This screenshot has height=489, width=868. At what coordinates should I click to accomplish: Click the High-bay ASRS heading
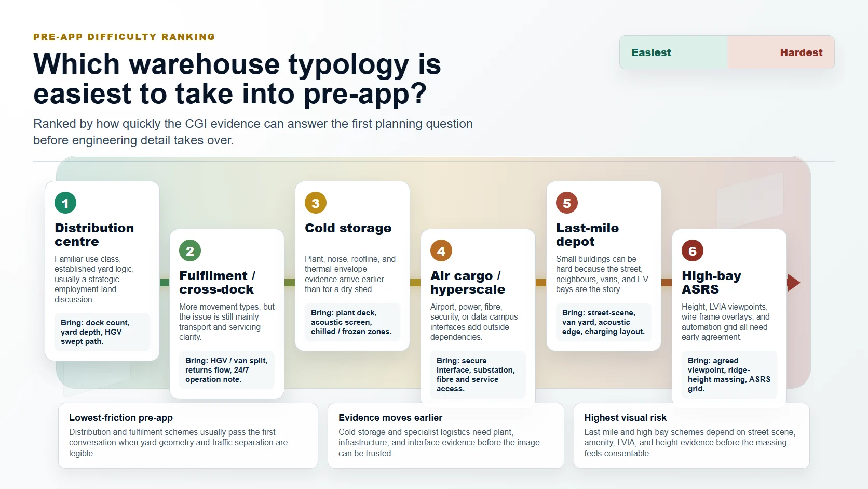point(711,283)
